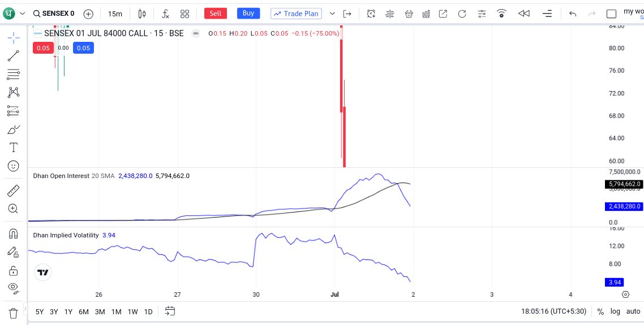Toggle hide all drawings eye icon
This screenshot has height=325, width=644.
[x=14, y=288]
